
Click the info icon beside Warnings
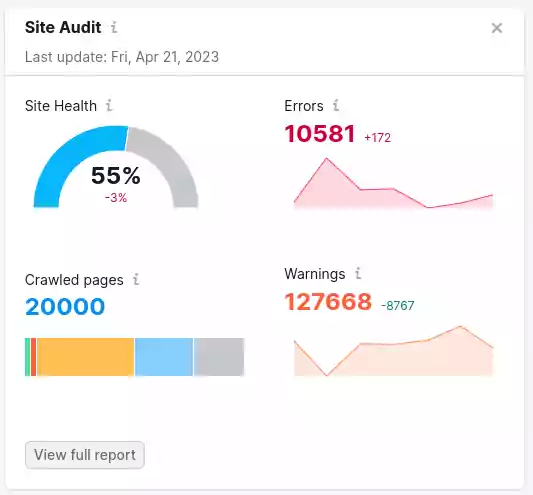(x=358, y=273)
